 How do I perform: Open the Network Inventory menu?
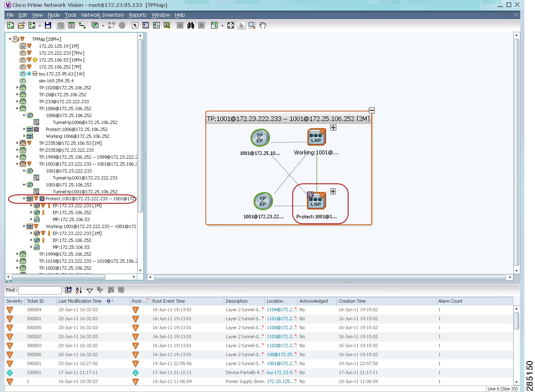click(x=103, y=15)
